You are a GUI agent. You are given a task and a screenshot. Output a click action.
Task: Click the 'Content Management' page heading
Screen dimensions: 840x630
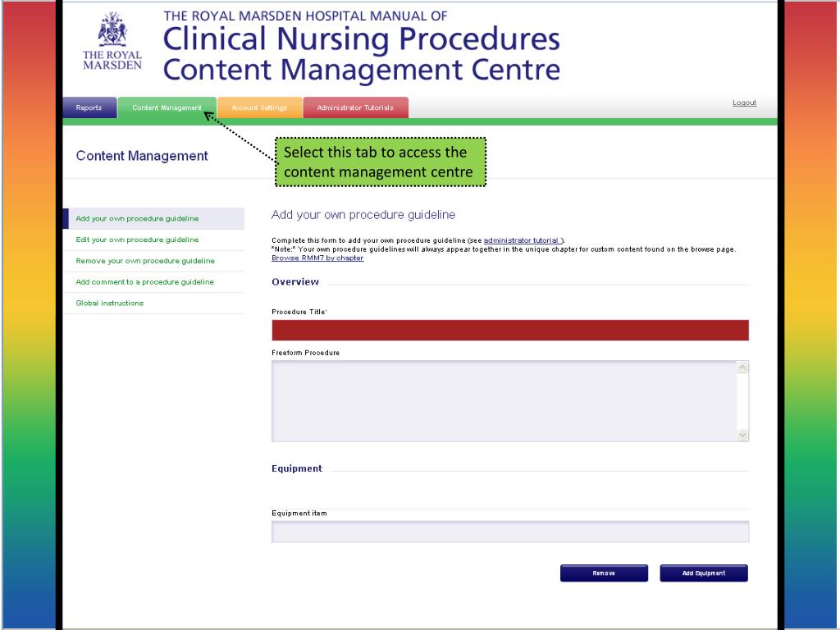pos(142,156)
